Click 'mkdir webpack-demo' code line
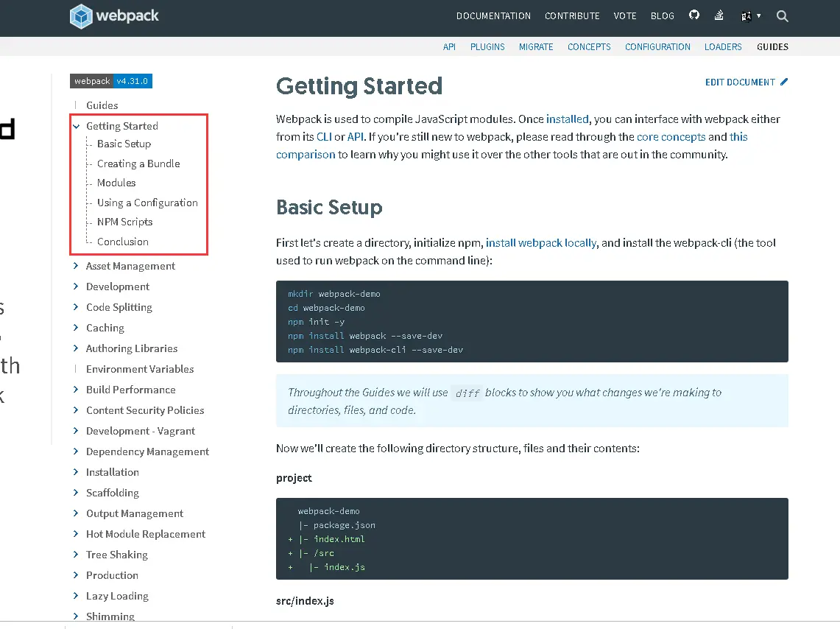The width and height of the screenshot is (840, 629). [333, 294]
